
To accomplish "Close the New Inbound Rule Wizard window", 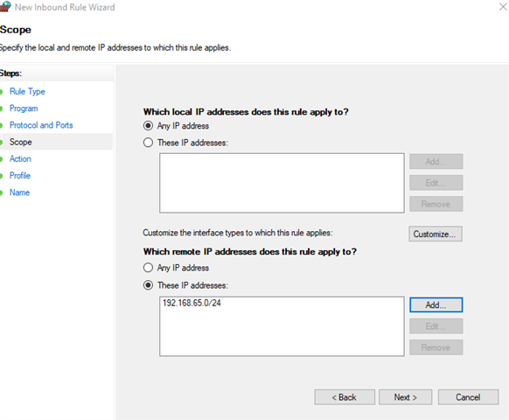I will click(503, 6).
